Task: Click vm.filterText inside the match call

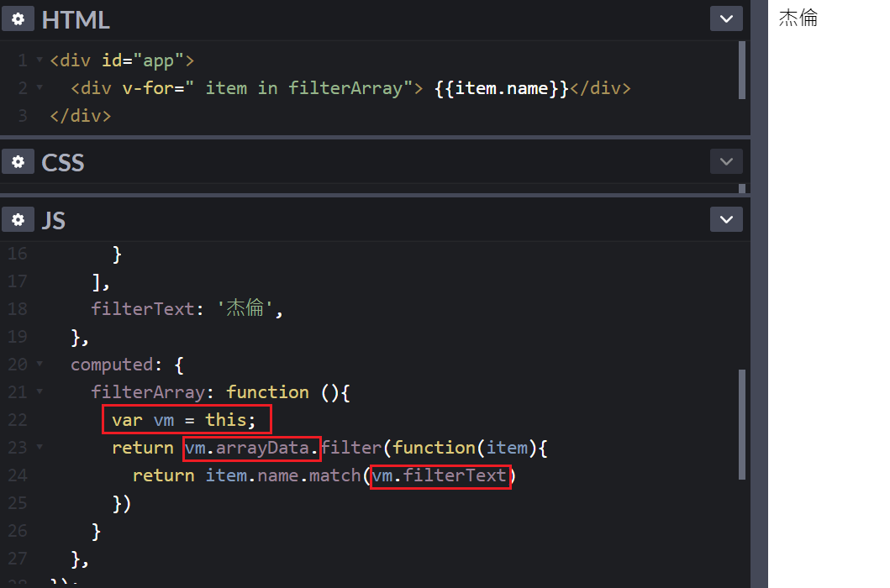Action: pyautogui.click(x=440, y=476)
